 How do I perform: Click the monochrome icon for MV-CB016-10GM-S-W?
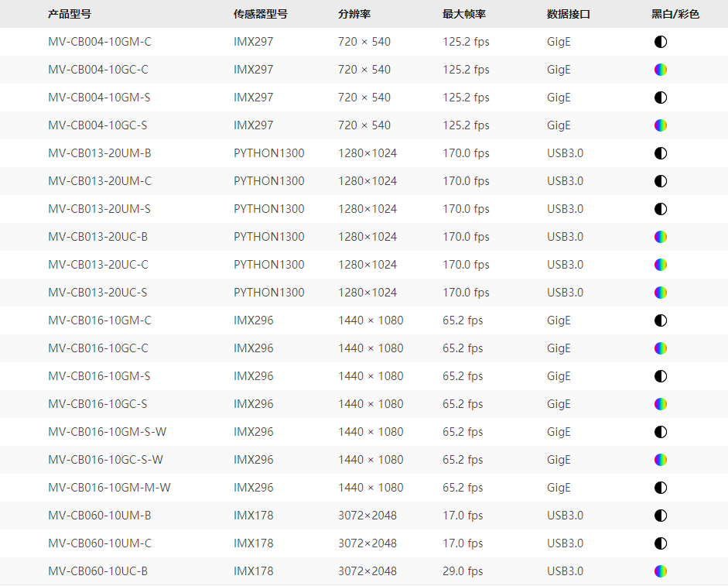point(660,432)
